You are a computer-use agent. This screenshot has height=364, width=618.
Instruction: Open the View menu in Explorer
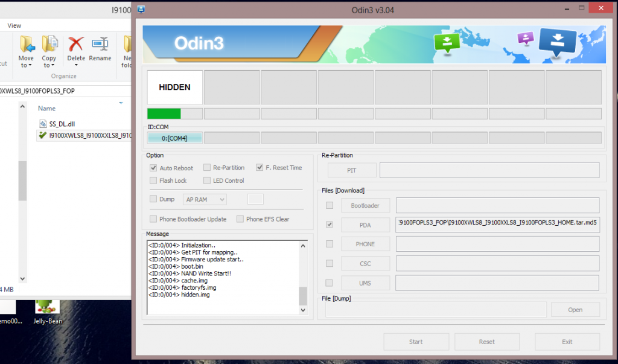pos(14,25)
